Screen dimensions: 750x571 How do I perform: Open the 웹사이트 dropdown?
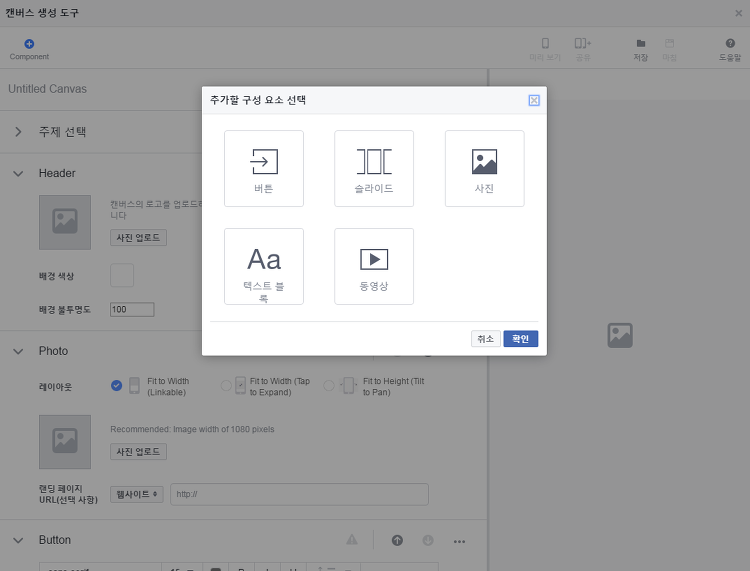(x=137, y=494)
